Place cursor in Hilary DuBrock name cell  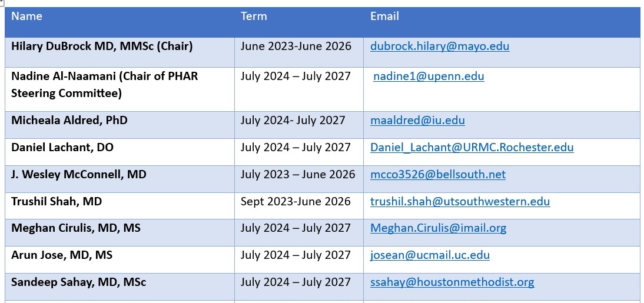point(102,46)
